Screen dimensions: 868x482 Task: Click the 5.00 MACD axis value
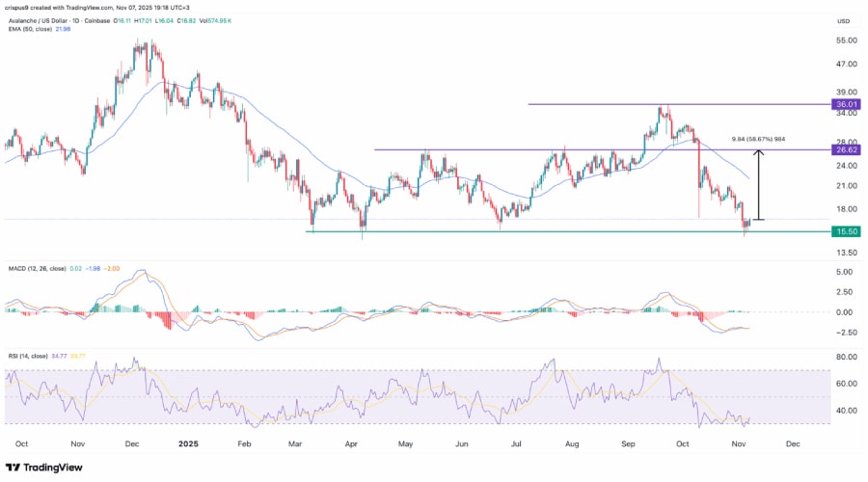coord(845,272)
